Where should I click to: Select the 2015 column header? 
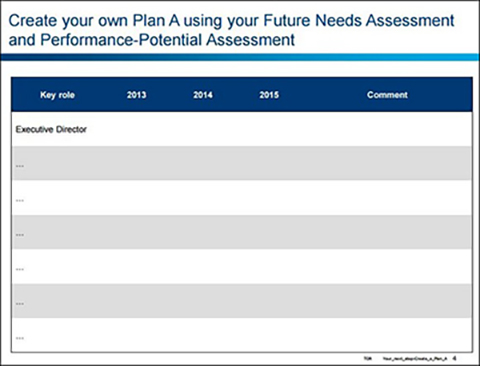pos(269,95)
